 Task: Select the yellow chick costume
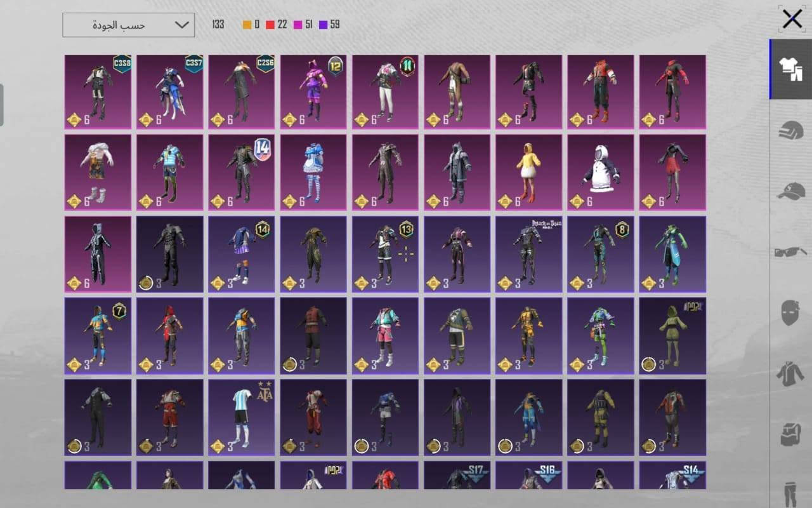528,172
